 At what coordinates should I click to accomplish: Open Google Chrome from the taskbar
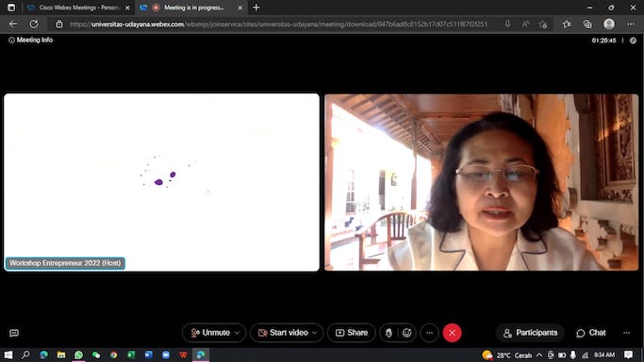(113, 354)
